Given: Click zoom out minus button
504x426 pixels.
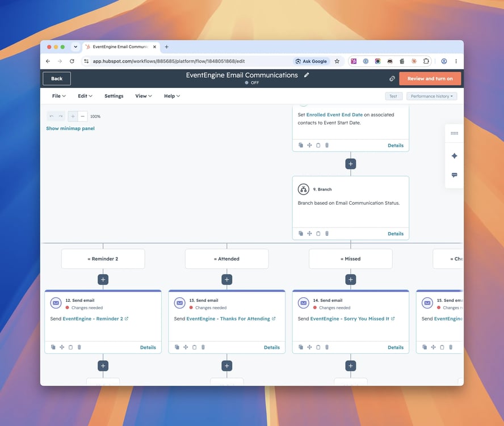Looking at the screenshot, I should [x=83, y=116].
